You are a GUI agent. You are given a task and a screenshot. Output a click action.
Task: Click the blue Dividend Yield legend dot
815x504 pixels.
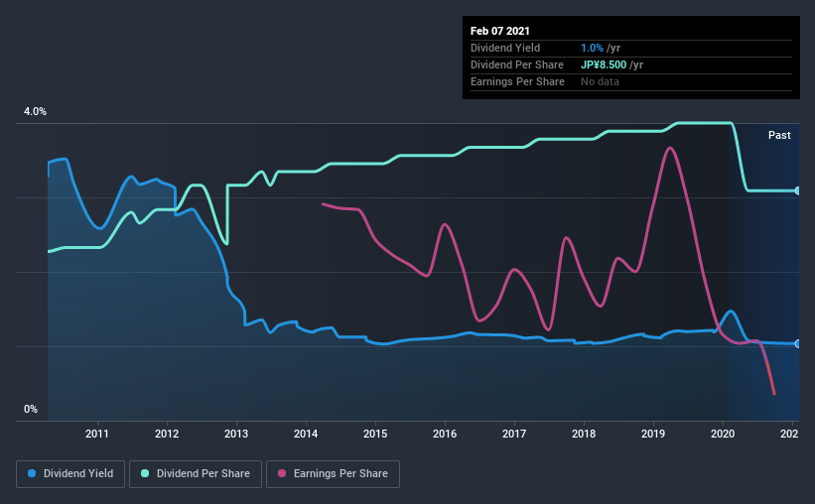click(x=32, y=473)
